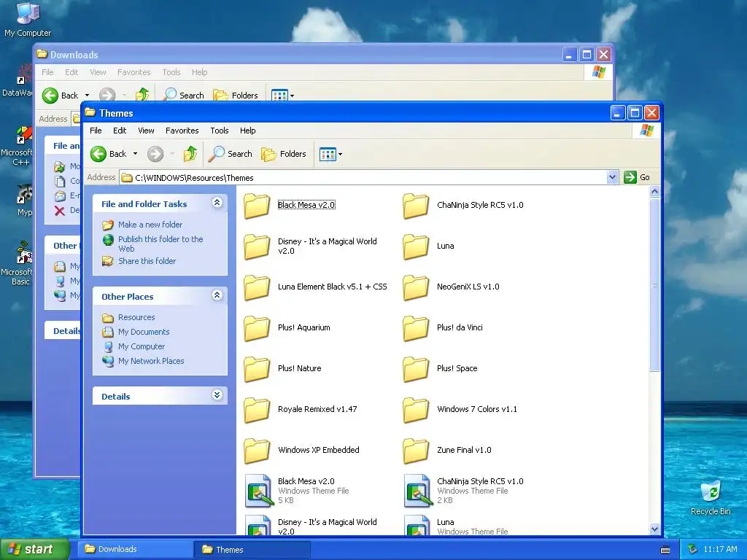Click Go button next to address bar
747x560 pixels.
tap(637, 177)
